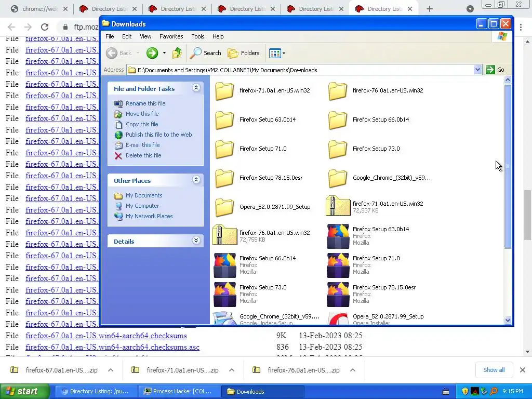Open the View menu

coord(145,36)
